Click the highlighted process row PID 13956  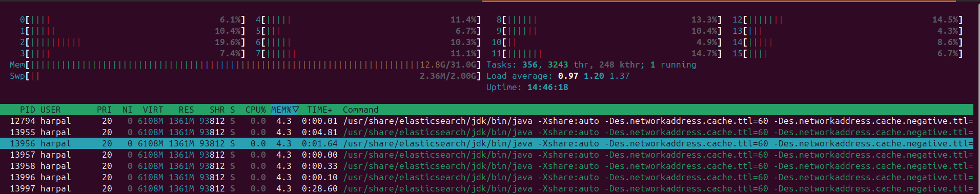pyautogui.click(x=486, y=143)
